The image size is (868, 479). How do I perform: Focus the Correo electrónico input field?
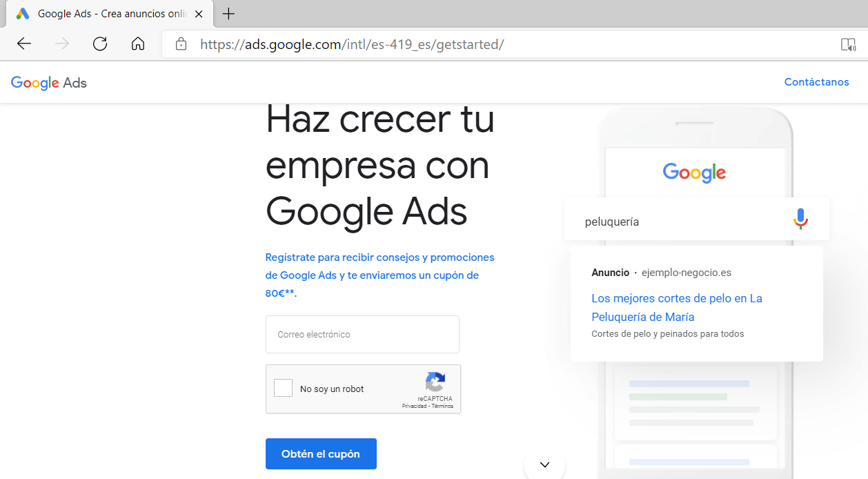coord(362,334)
